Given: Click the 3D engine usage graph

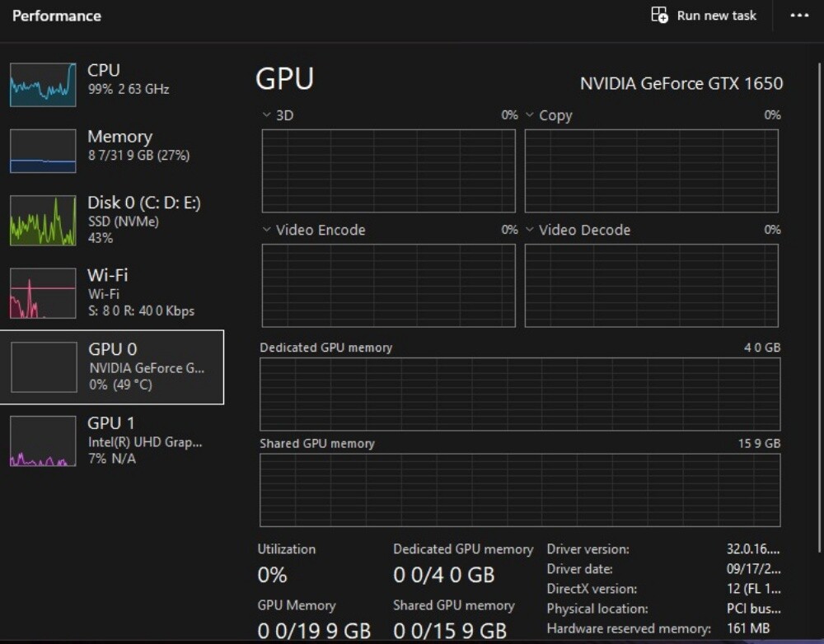Looking at the screenshot, I should (388, 170).
